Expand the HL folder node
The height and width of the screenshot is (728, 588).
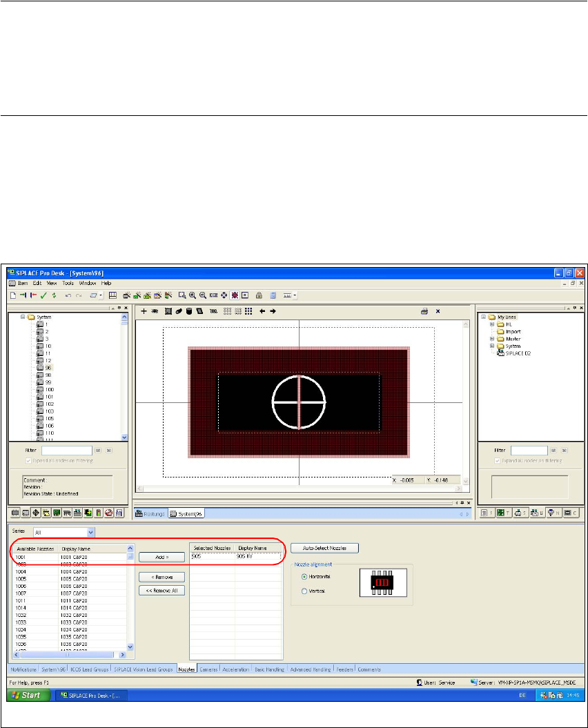coord(492,324)
